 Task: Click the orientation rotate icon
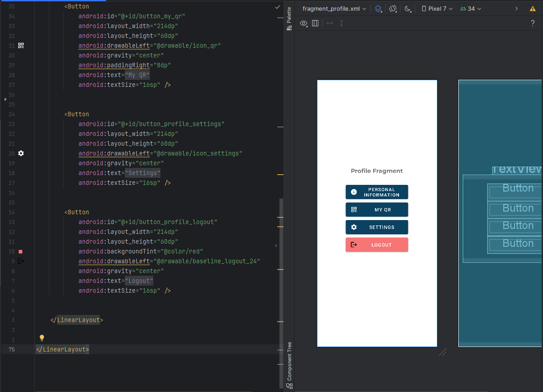click(x=393, y=8)
